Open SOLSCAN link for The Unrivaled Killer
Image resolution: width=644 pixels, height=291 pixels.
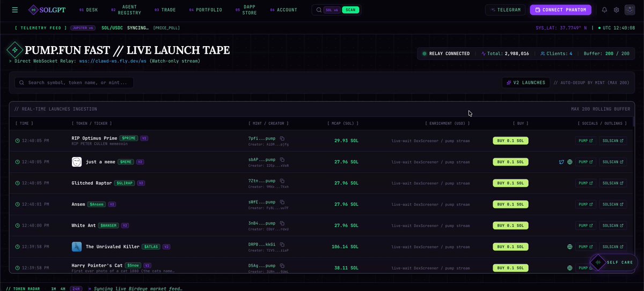pyautogui.click(x=613, y=247)
